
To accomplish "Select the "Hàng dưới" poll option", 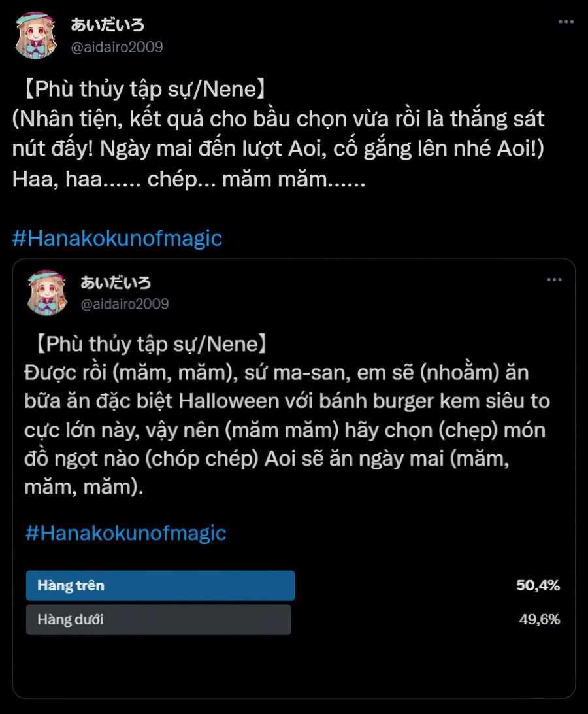I will click(158, 619).
